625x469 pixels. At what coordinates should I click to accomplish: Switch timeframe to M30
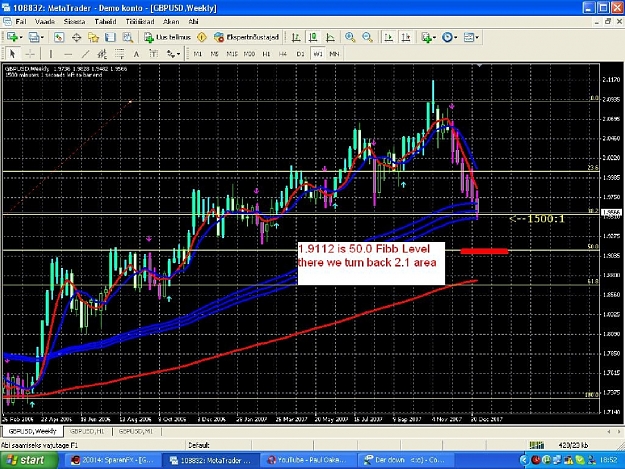coord(249,53)
